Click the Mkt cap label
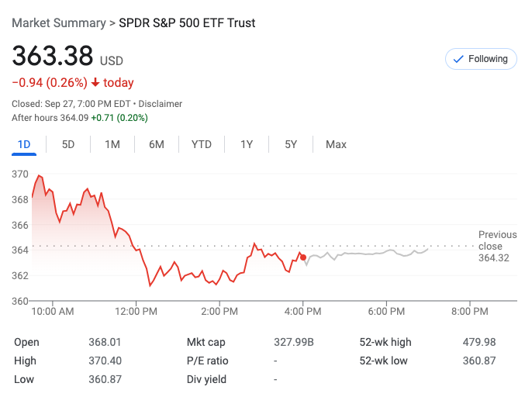 207,342
